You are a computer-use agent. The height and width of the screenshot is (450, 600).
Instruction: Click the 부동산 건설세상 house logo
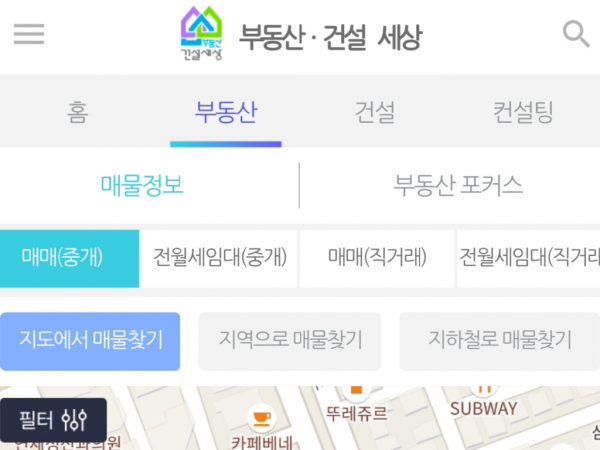tap(201, 34)
